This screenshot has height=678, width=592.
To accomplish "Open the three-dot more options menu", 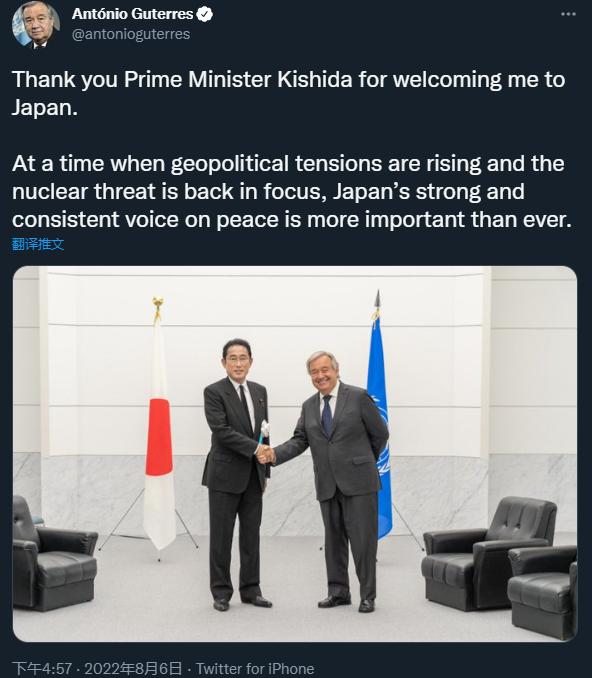I will [568, 14].
